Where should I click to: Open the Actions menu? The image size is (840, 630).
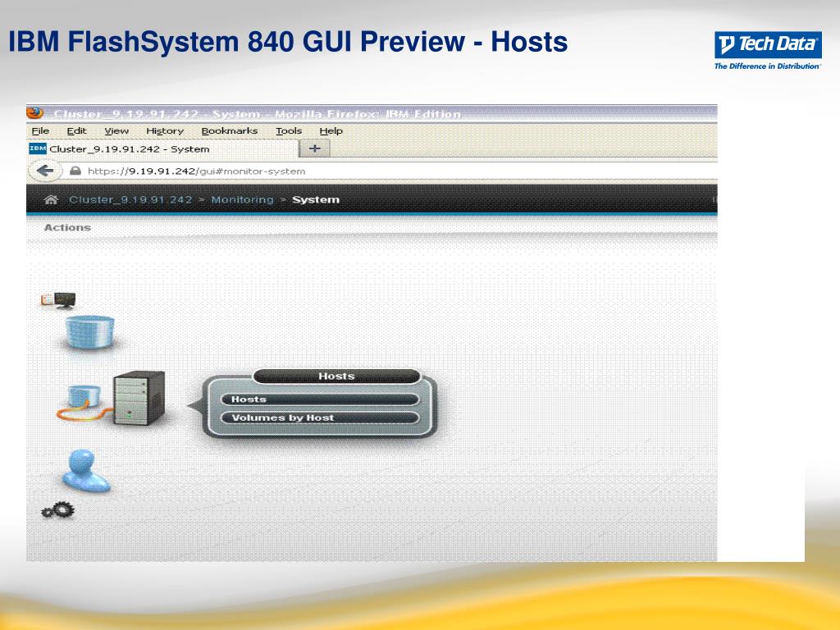[67, 227]
